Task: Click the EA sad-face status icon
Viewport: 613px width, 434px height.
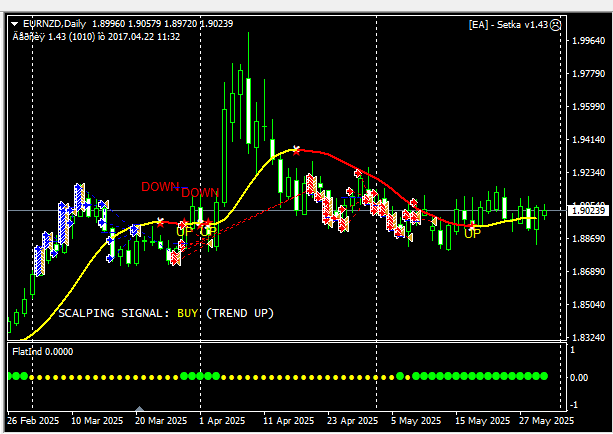Action: coord(556,25)
